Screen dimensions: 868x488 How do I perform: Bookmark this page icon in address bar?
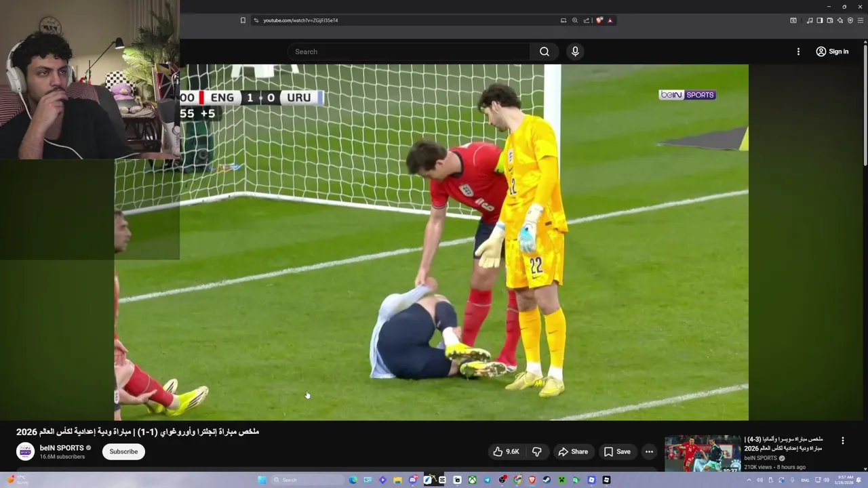click(x=243, y=20)
